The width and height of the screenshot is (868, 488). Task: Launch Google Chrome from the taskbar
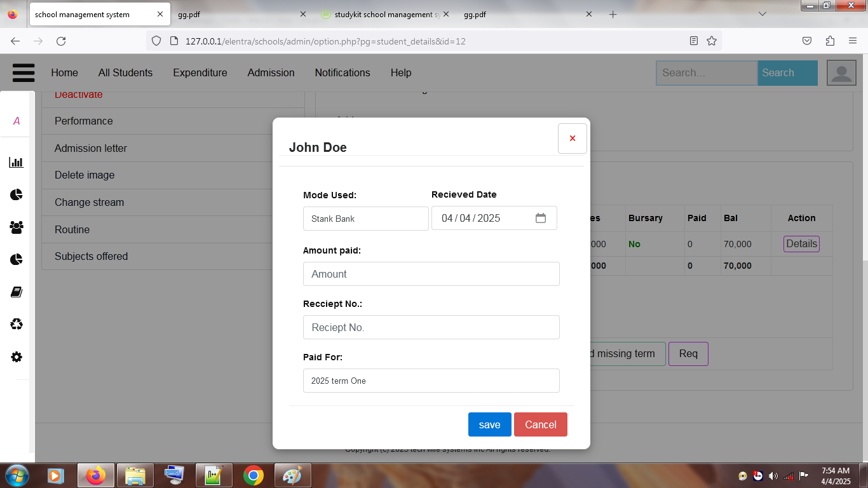[x=254, y=475]
